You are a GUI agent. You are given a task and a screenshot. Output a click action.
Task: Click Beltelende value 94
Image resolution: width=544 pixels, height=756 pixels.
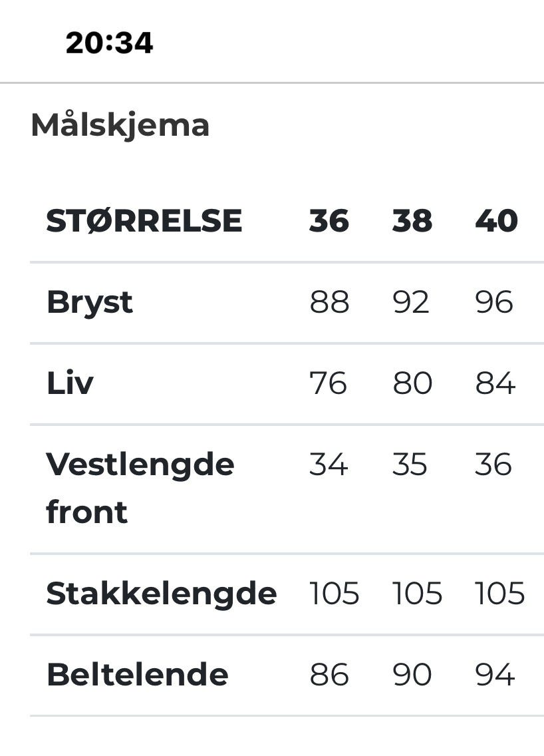point(495,674)
